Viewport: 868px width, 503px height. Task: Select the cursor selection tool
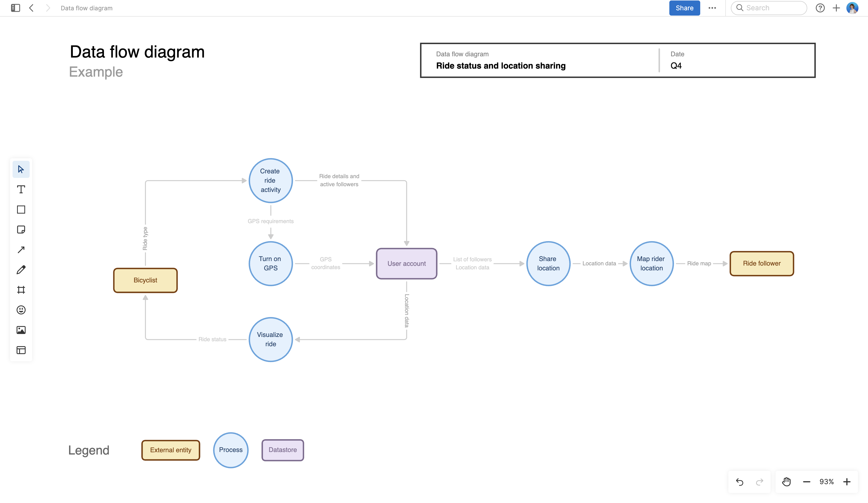[x=21, y=169]
